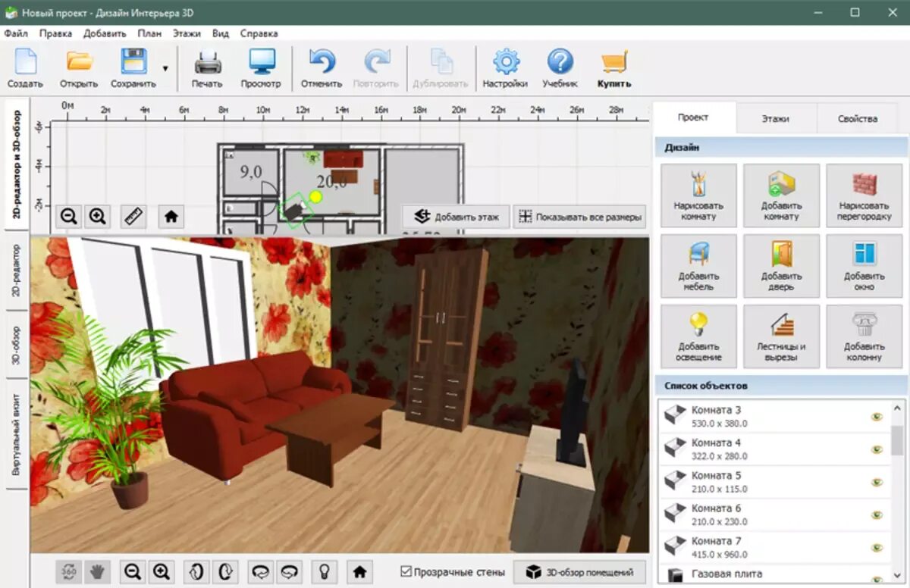Viewport: 910px width, 588px height.
Task: Click Нарисовать комнату tool
Action: [x=698, y=195]
